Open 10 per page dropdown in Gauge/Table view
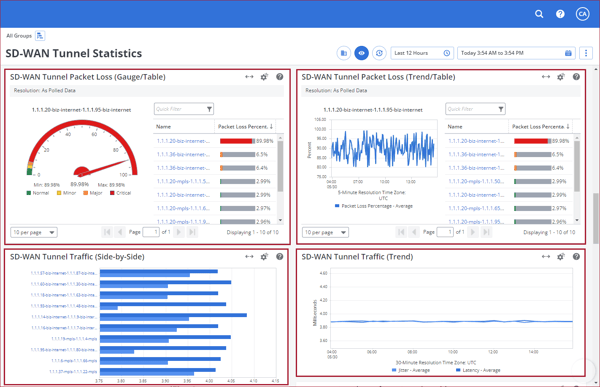 click(x=34, y=232)
